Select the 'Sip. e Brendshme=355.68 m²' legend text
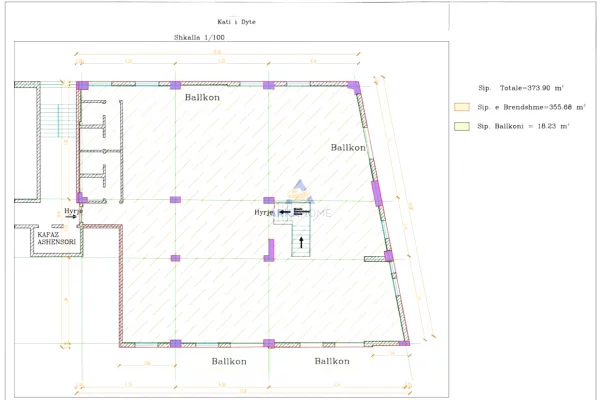This screenshot has height=400, width=600. point(532,107)
